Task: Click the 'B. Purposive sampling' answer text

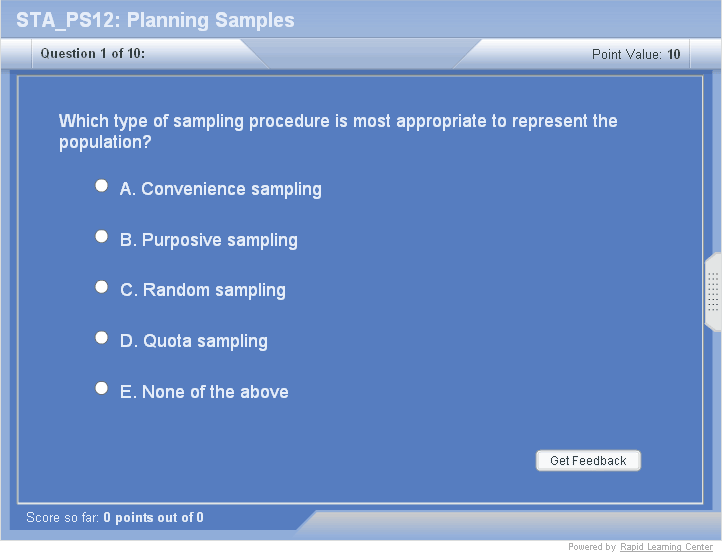Action: tap(208, 240)
